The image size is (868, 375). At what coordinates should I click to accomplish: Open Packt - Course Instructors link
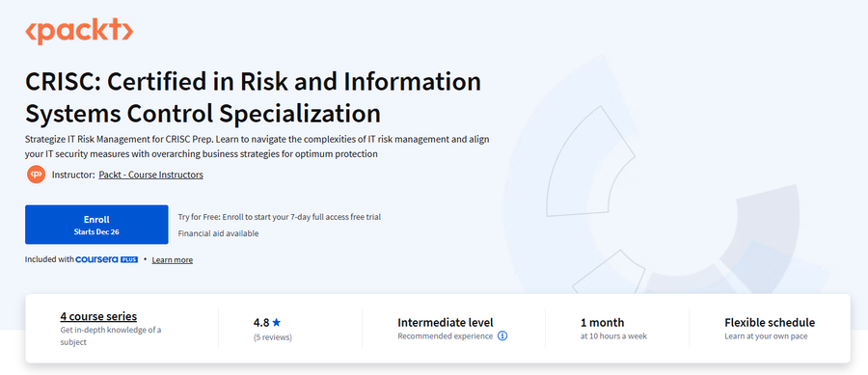point(150,174)
